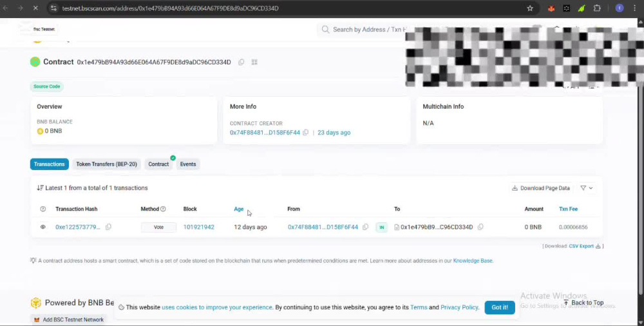Stop loading the page in browser toolbar
Viewport: 644px width, 326px height.
[x=35, y=8]
